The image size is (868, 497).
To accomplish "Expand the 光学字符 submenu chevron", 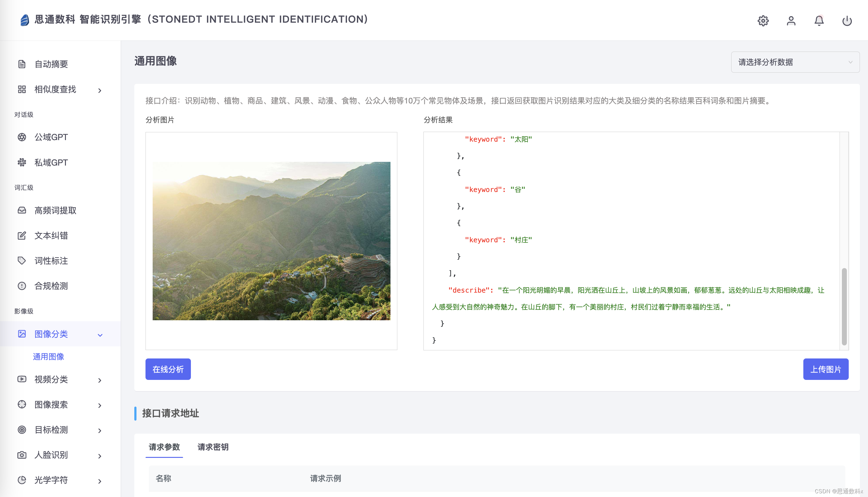I will pyautogui.click(x=100, y=481).
